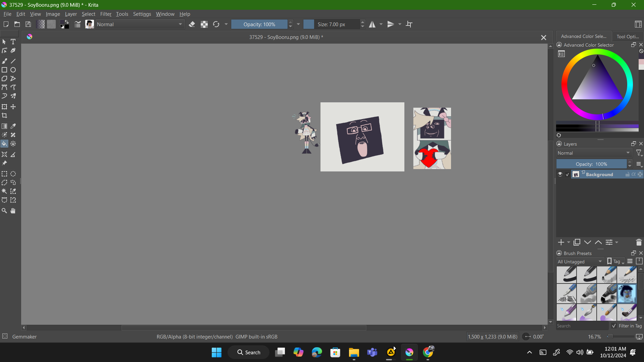Screen dimensions: 644x362
Task: Open an existing document from toolbar
Action: (x=17, y=24)
